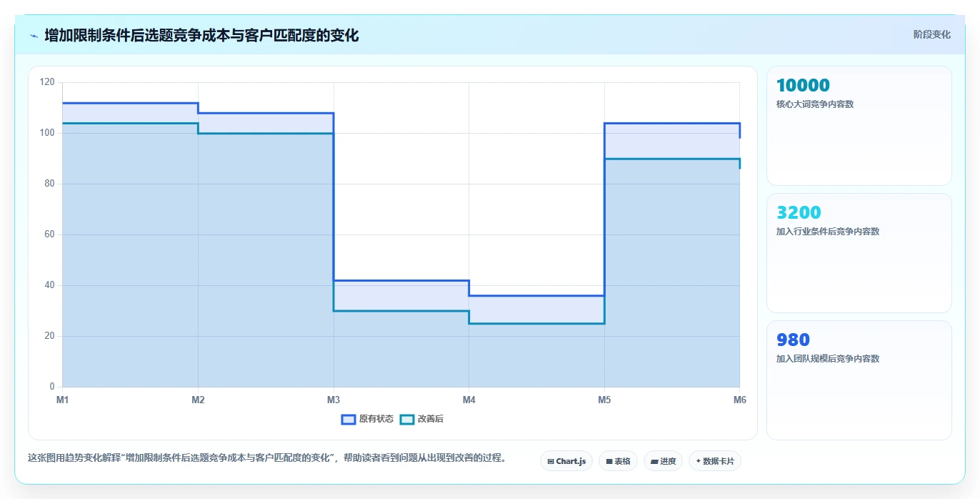This screenshot has height=499, width=980.
Task: Click the 数据卡片 tag
Action: coord(715,461)
